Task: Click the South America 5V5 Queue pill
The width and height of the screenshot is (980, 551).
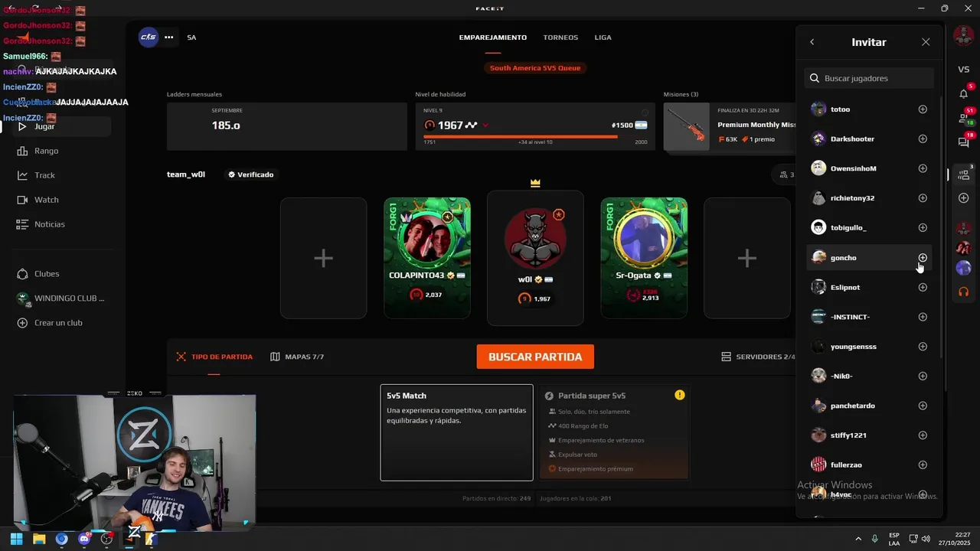Action: 535,68
